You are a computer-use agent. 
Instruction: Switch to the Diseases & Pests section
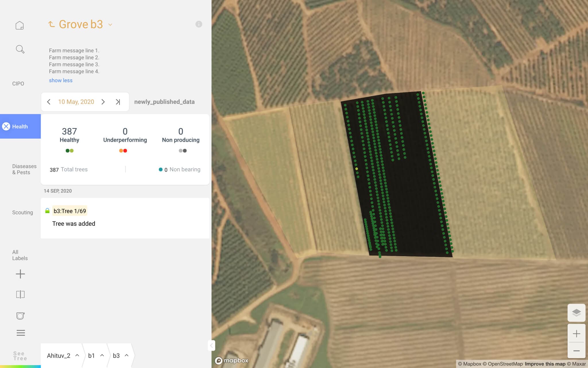tap(24, 169)
